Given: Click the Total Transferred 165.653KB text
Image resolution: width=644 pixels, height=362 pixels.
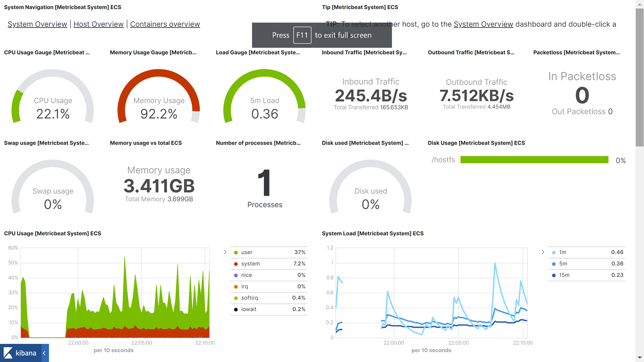Looking at the screenshot, I should [x=371, y=107].
